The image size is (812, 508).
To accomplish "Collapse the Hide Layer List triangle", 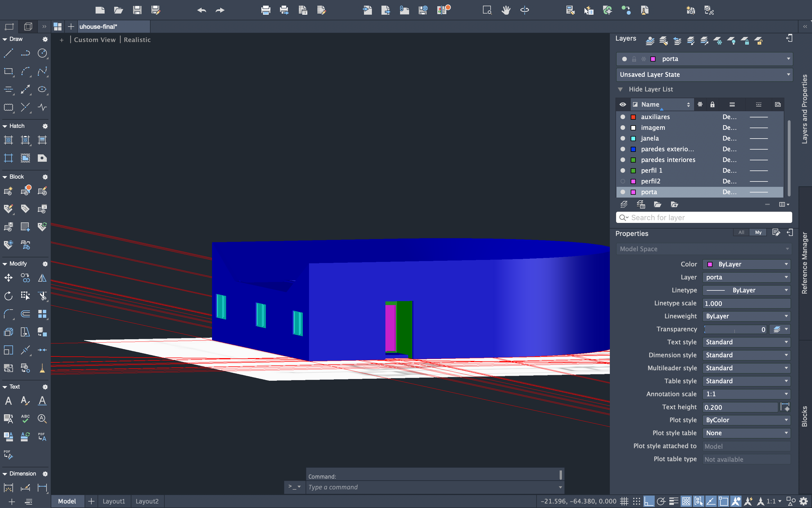I will (620, 89).
